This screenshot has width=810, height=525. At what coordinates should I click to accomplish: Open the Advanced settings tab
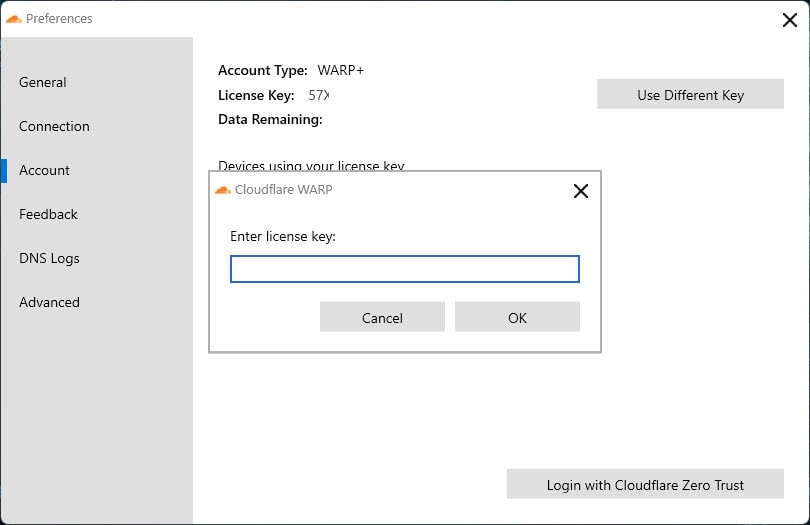[x=49, y=302]
